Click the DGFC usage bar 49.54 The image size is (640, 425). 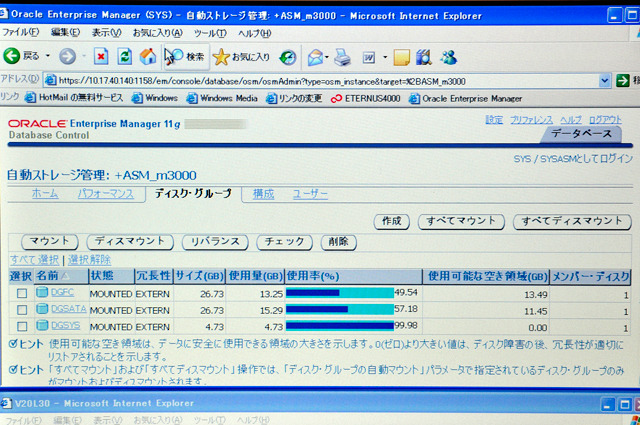pos(340,293)
